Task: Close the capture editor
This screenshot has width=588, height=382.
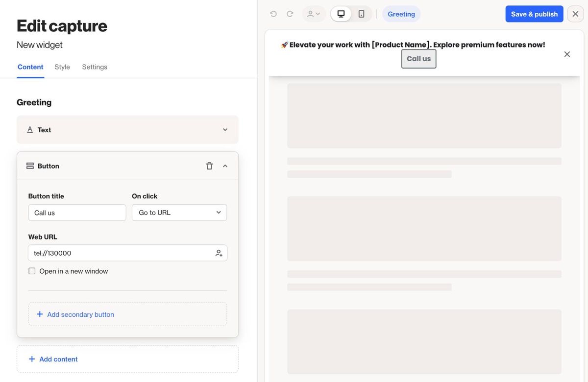Action: tap(576, 14)
